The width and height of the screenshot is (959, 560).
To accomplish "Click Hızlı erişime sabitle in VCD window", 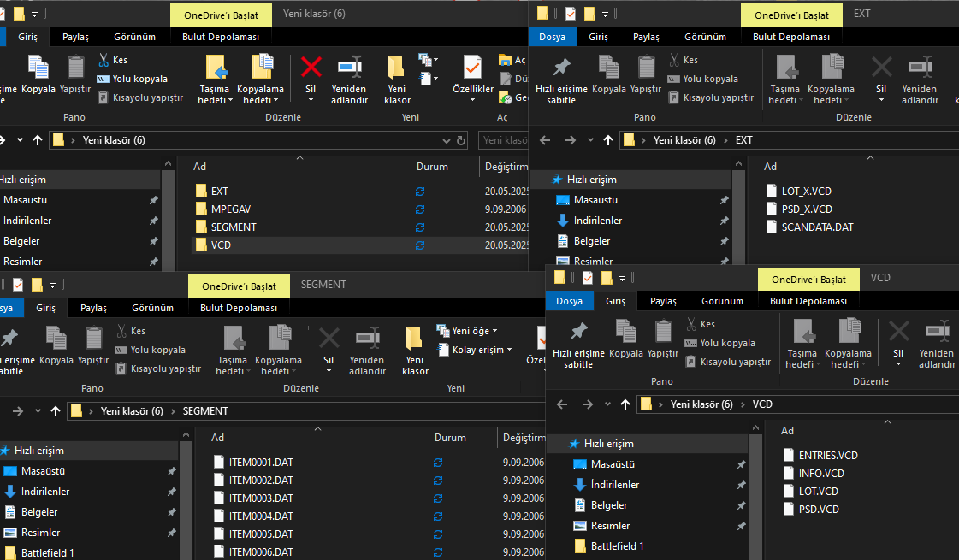I will coord(578,344).
